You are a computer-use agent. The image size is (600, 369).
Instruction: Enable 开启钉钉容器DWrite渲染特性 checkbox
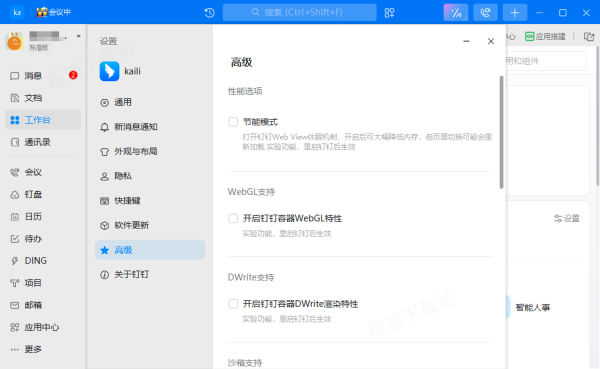(233, 304)
